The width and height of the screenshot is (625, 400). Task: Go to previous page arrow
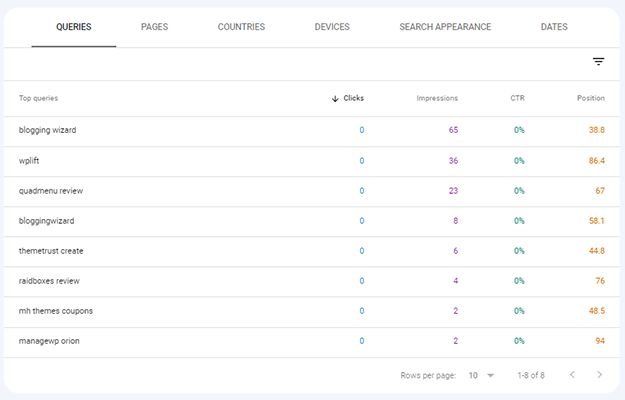572,375
